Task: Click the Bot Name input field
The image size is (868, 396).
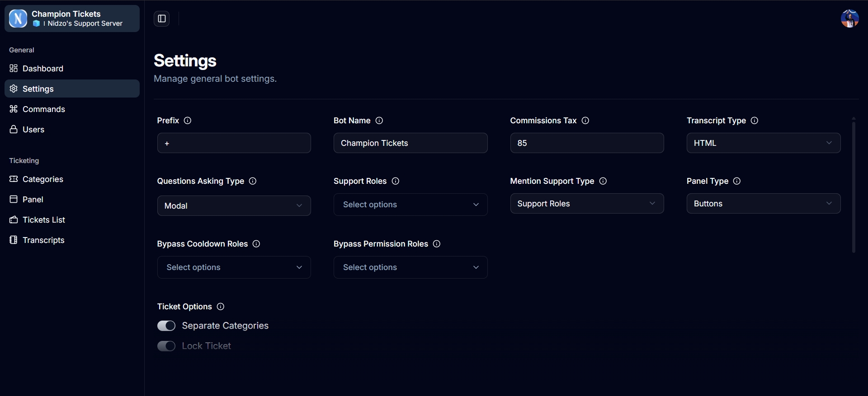Action: (410, 143)
